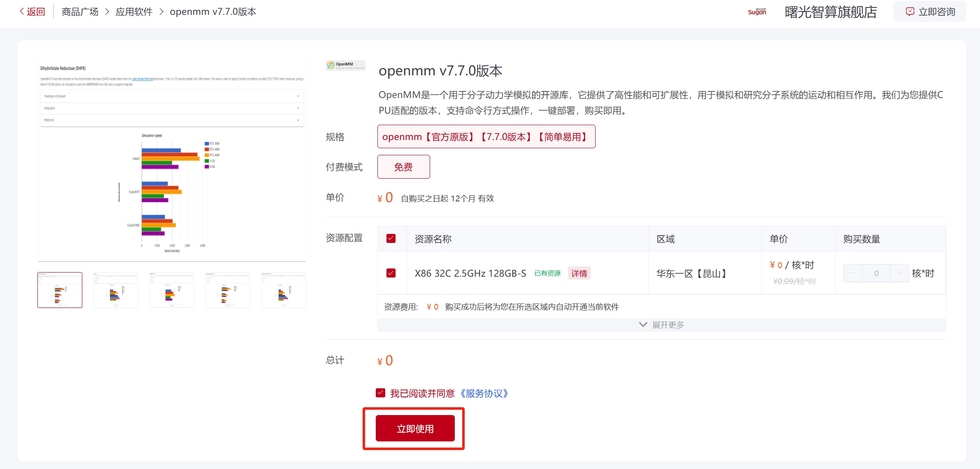Screen dimensions: 980x469
Task: Click the 详情 tag next to the resource name
Action: 579,273
